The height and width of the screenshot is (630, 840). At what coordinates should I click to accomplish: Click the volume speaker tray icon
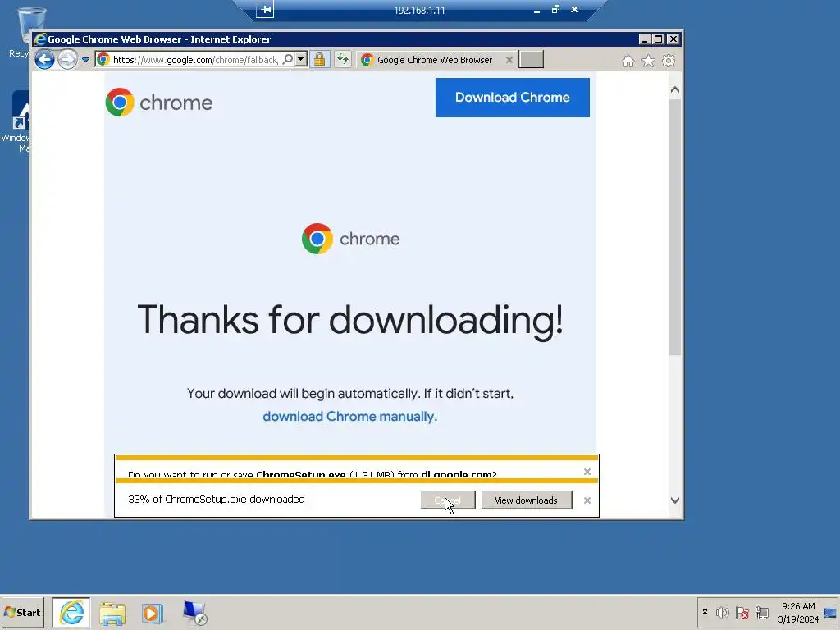(722, 612)
